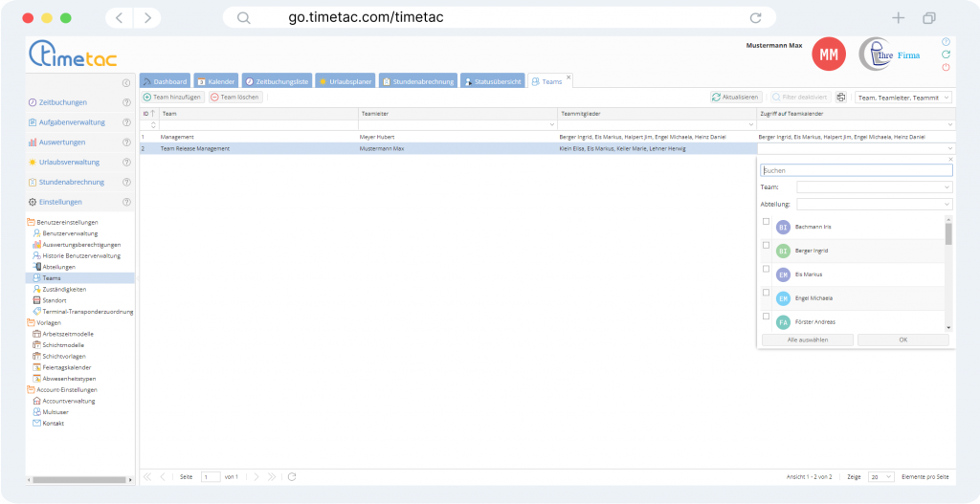This screenshot has width=980, height=504.
Task: Confirm the selection with the OK button
Action: pyautogui.click(x=902, y=340)
